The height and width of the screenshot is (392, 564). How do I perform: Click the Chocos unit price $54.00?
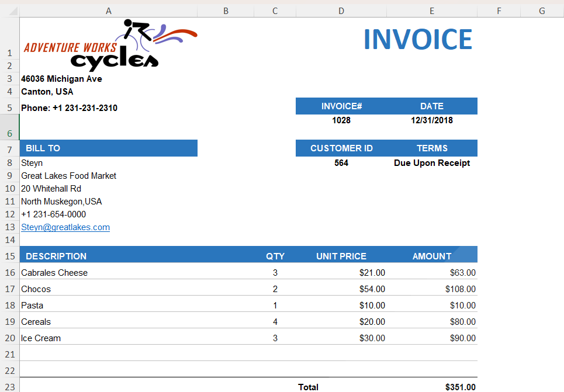[372, 289]
